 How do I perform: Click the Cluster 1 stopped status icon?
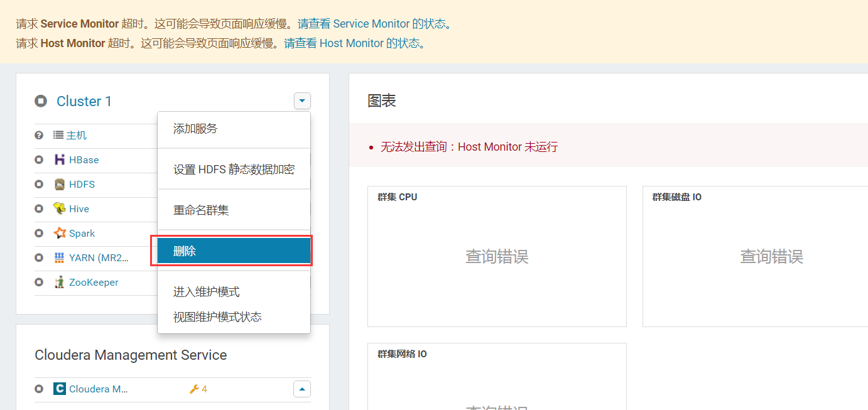41,101
